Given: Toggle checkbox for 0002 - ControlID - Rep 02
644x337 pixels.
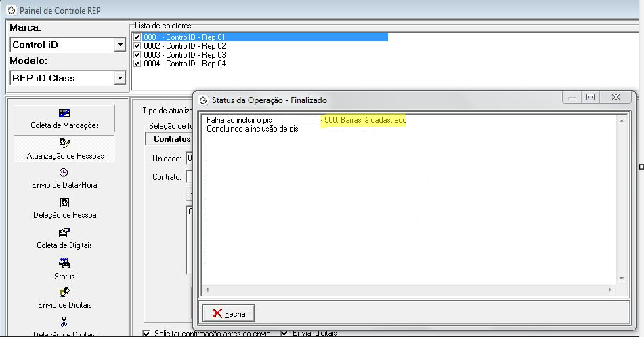Looking at the screenshot, I should pyautogui.click(x=137, y=46).
